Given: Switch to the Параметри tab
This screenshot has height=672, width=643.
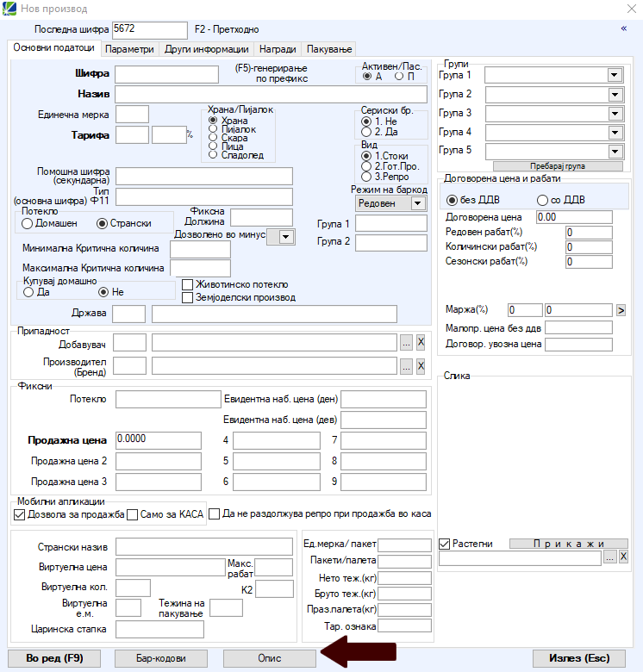Looking at the screenshot, I should [129, 49].
